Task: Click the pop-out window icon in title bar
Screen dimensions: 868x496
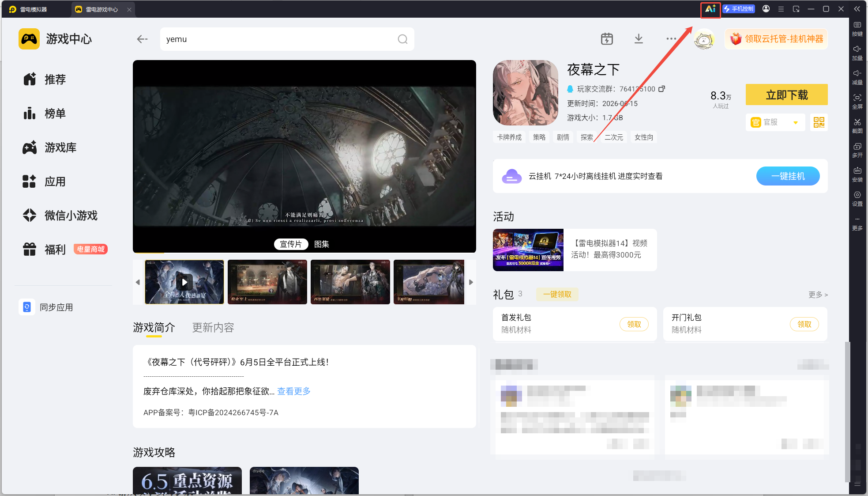Action: (796, 9)
